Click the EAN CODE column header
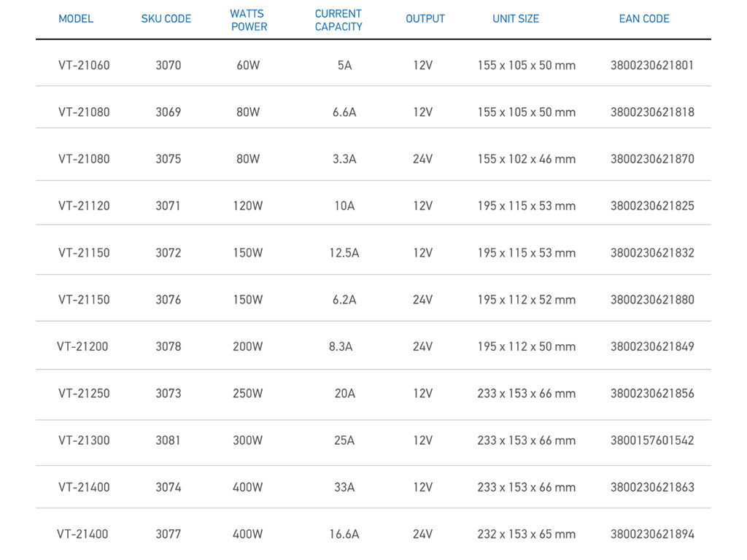 coord(645,19)
